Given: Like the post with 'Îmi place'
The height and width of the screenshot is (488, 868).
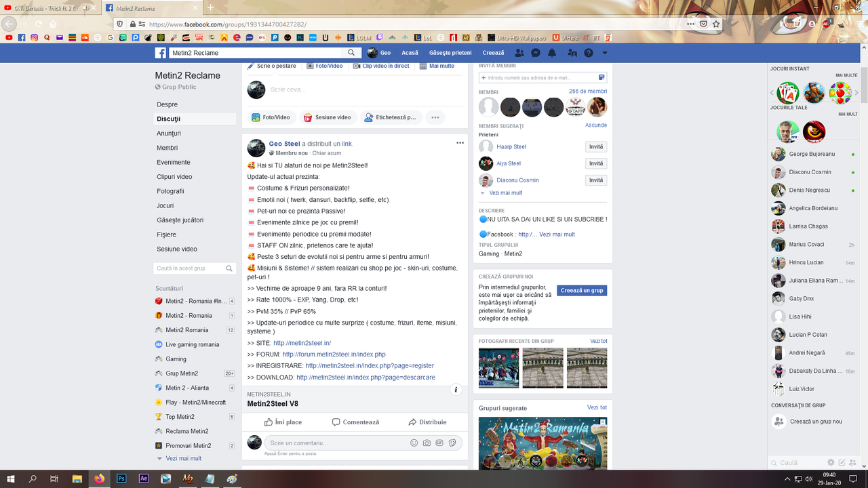Looking at the screenshot, I should [283, 422].
